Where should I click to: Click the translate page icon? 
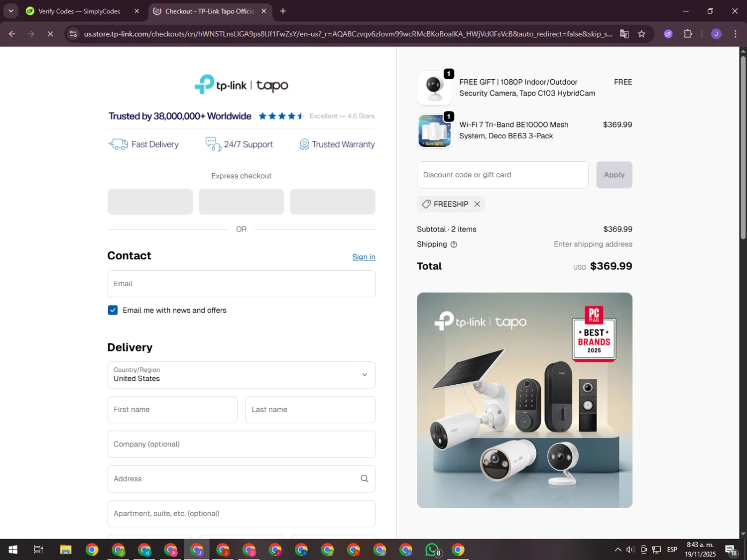tap(624, 34)
